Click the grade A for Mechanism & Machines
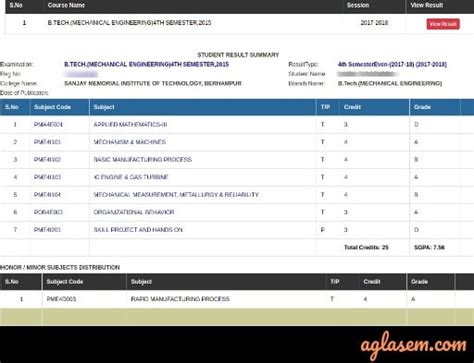This screenshot has height=363, width=474. pyautogui.click(x=416, y=142)
